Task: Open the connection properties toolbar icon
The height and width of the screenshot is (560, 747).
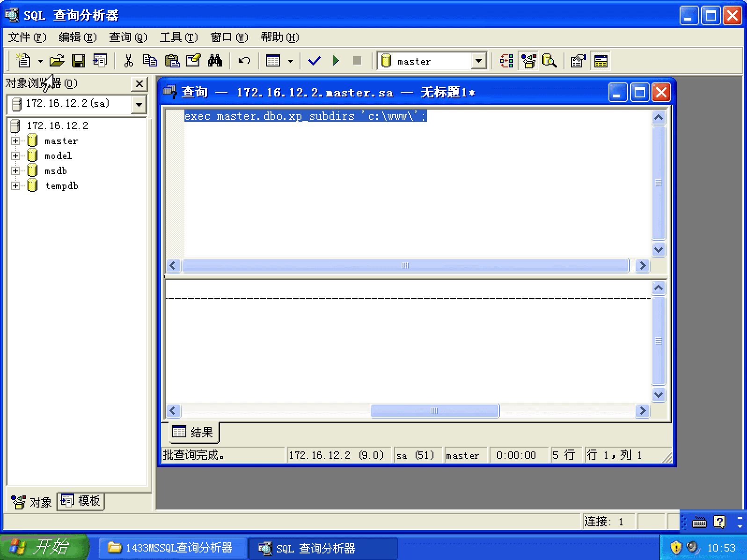Action: (579, 61)
